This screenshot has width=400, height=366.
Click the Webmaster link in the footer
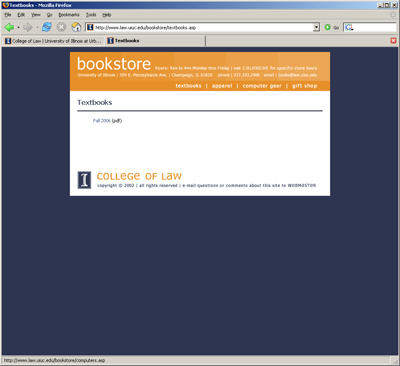tap(302, 185)
